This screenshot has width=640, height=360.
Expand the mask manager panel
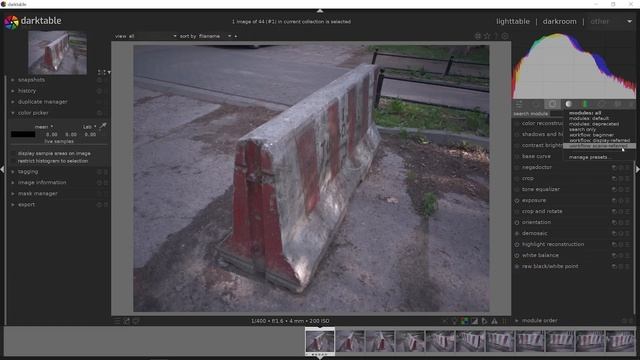pyautogui.click(x=13, y=193)
